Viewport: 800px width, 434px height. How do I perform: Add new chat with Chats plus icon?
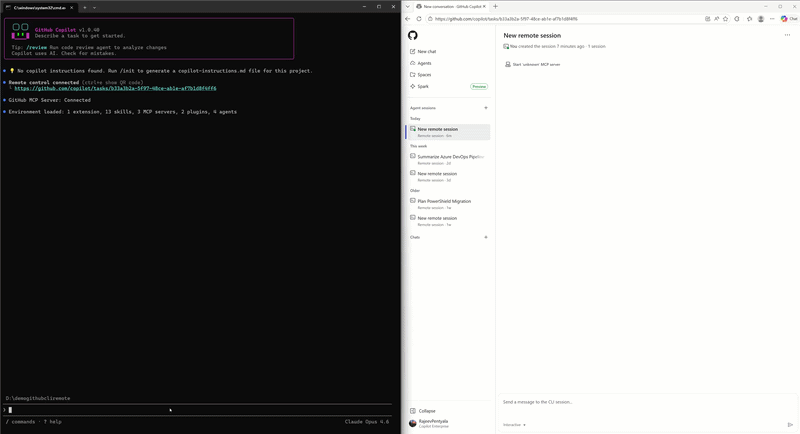pyautogui.click(x=486, y=237)
